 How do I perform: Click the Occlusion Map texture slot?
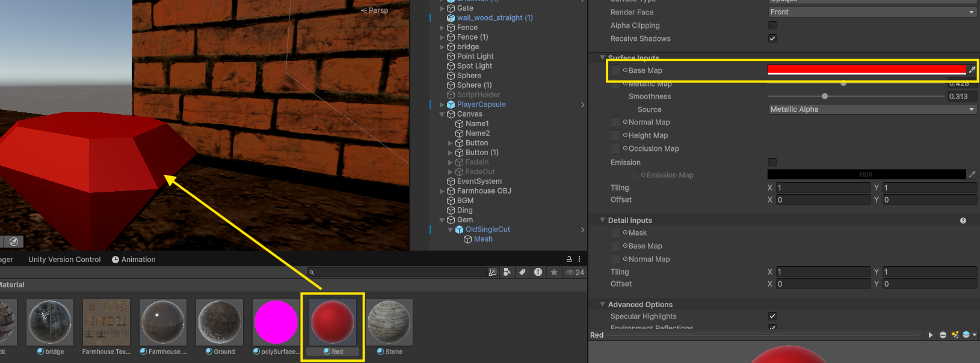pyautogui.click(x=615, y=148)
